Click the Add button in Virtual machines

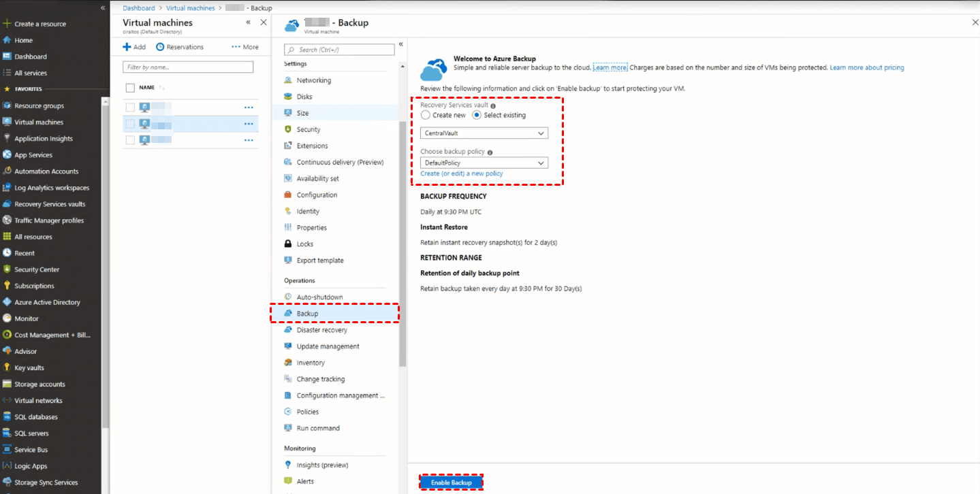(134, 47)
